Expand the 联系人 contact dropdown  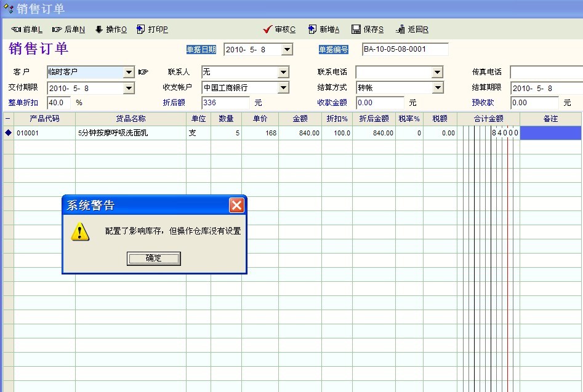click(283, 73)
